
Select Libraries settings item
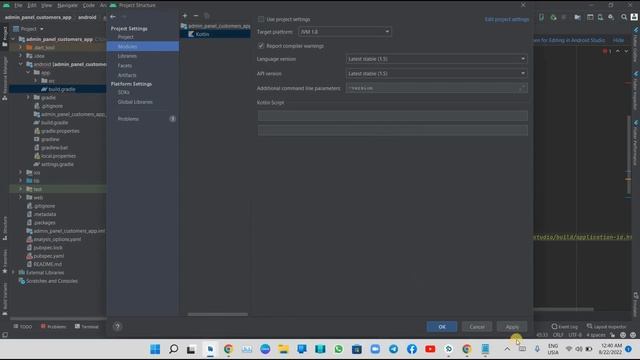127,56
